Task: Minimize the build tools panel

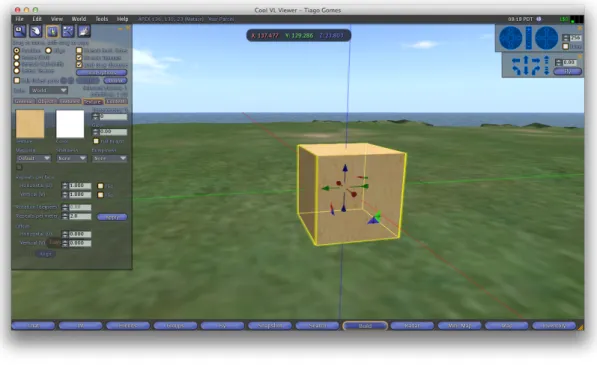Action: [120, 28]
